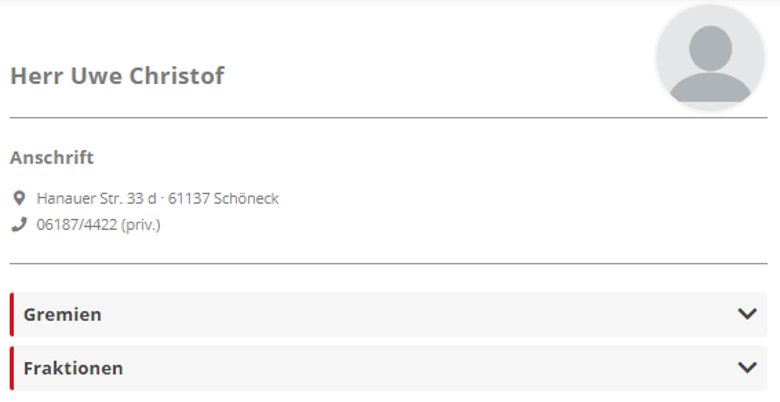
Task: Click the Gremien heading label
Action: (x=63, y=314)
